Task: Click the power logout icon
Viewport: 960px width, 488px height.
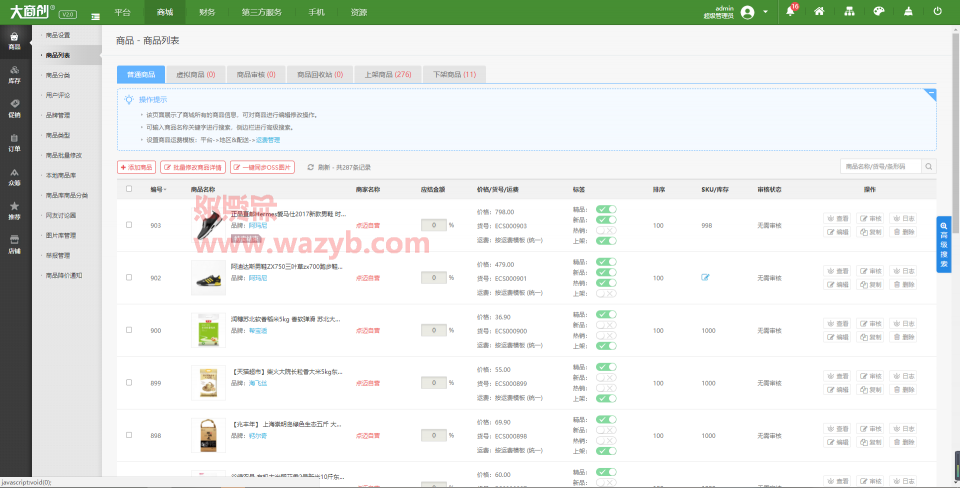Action: (937, 12)
